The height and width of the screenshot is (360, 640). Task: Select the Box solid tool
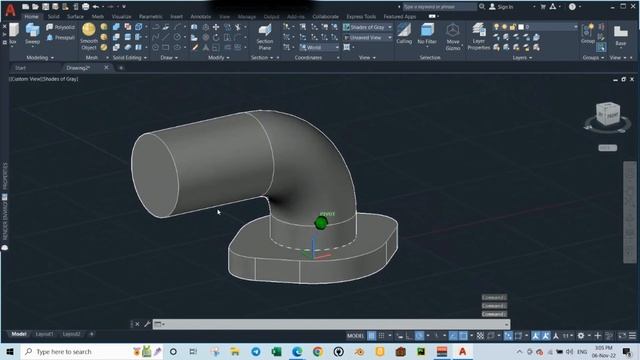click(x=13, y=33)
